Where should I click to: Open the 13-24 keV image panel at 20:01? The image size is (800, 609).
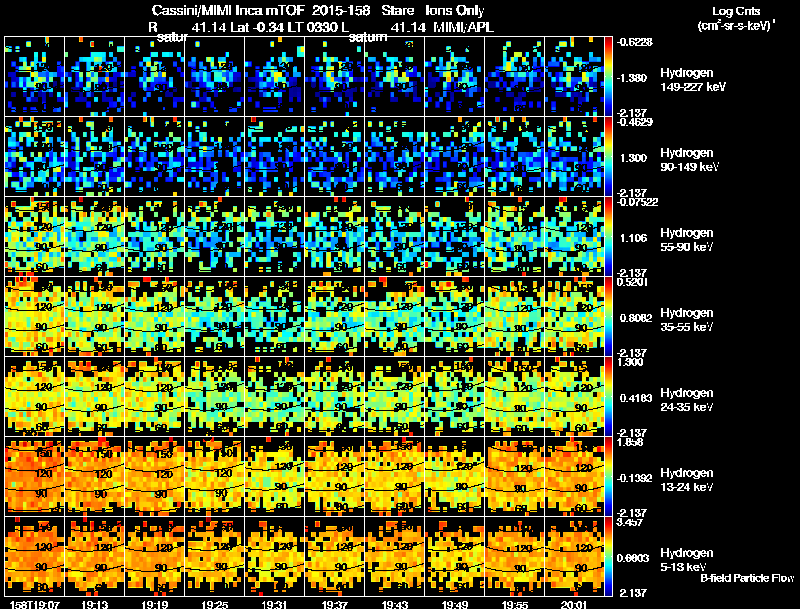click(574, 477)
